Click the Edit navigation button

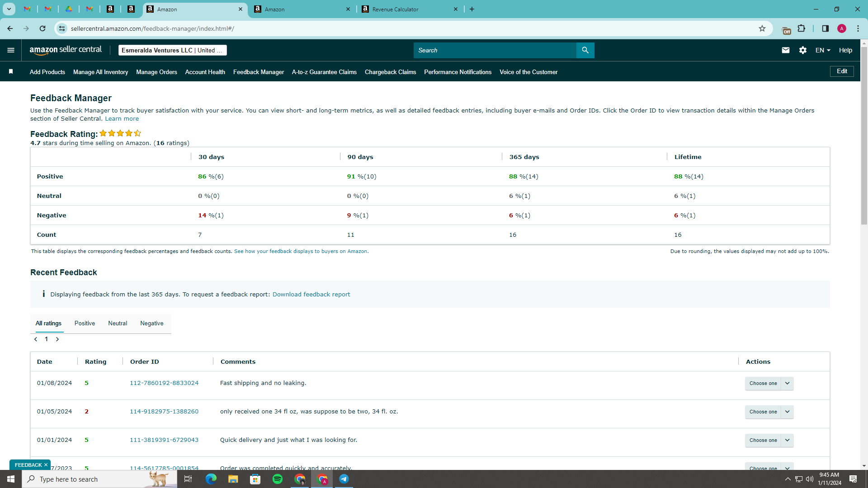point(842,71)
